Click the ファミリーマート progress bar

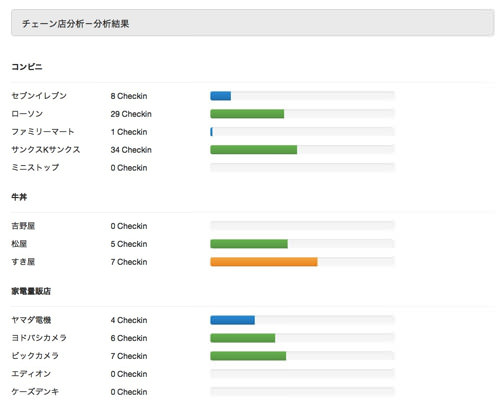pos(302,132)
